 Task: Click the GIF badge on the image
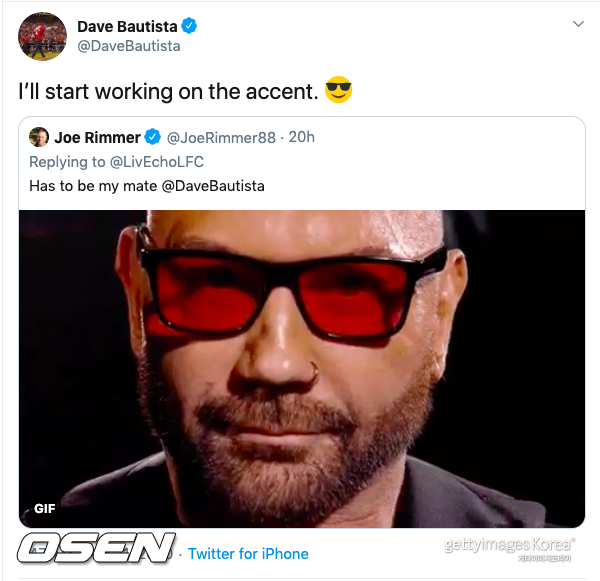(x=44, y=508)
